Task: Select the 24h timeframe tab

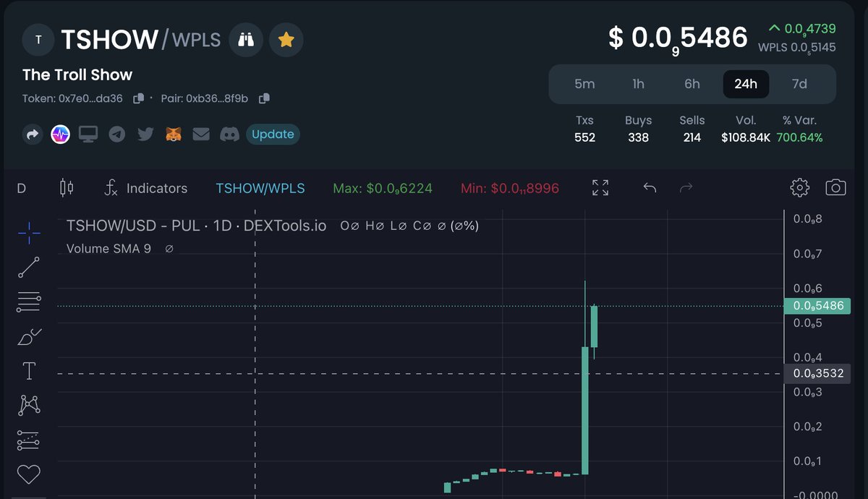Action: click(x=746, y=84)
